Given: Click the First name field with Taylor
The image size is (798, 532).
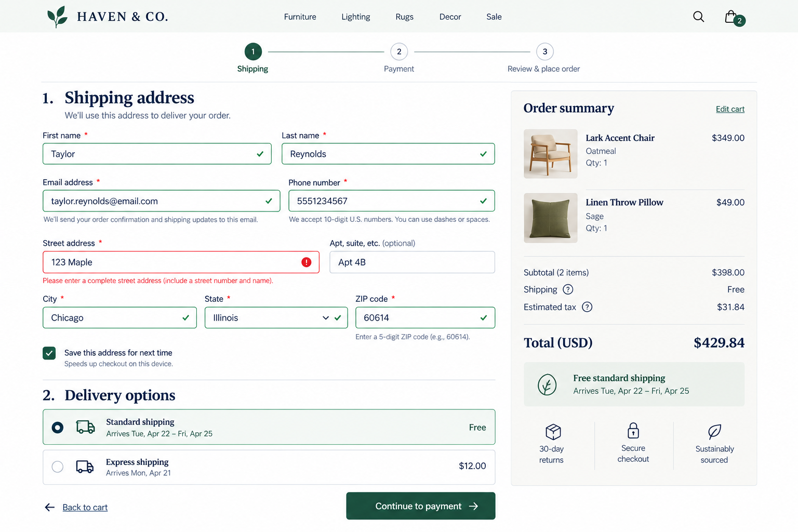Looking at the screenshot, I should (157, 154).
